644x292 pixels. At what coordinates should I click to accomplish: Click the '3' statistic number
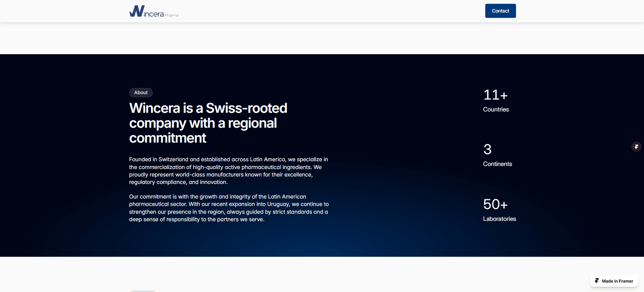(x=487, y=149)
